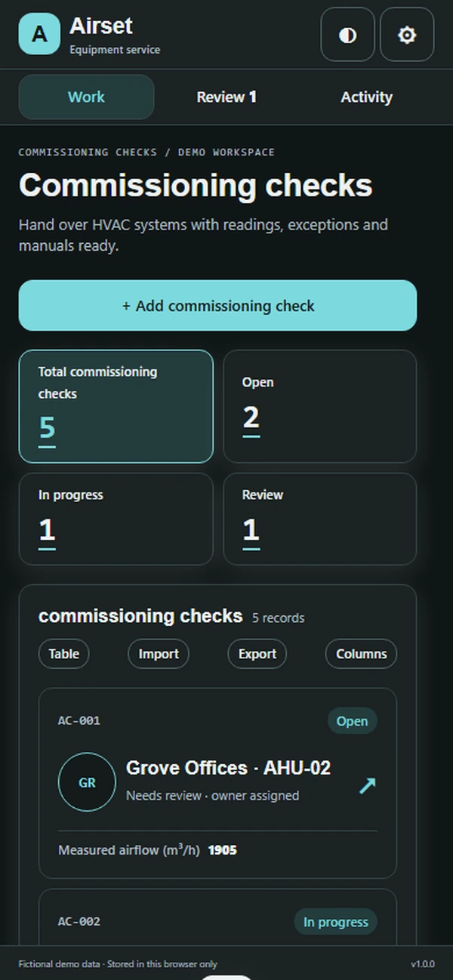Viewport: 453px width, 980px height.
Task: Open the arrow icon on Grove Offices card
Action: [x=367, y=785]
